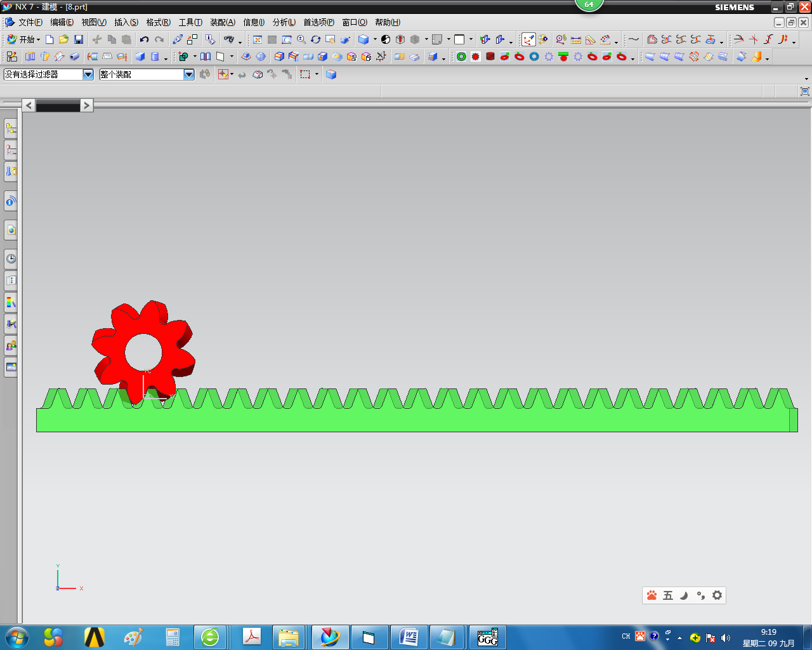Toggle rectangle selection mode
The image size is (812, 650).
click(305, 74)
